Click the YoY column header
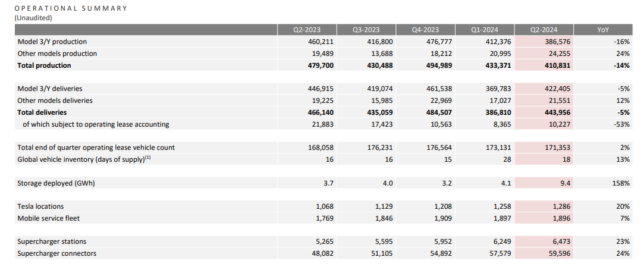Screen dimensions: 644x270 click(x=603, y=30)
